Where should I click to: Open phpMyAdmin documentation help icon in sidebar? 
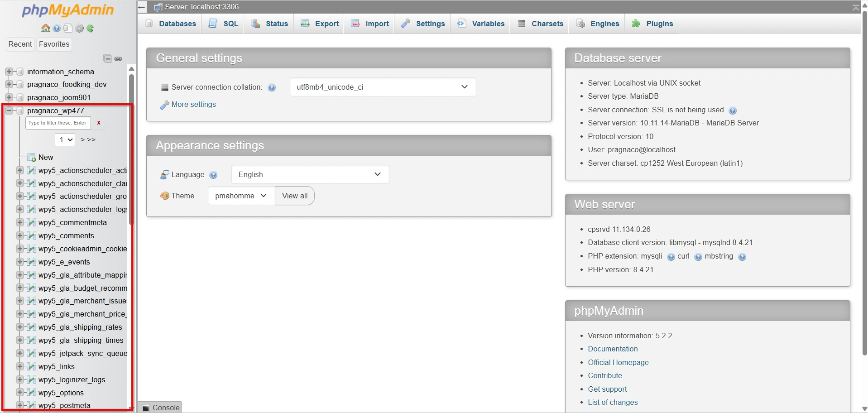[57, 29]
